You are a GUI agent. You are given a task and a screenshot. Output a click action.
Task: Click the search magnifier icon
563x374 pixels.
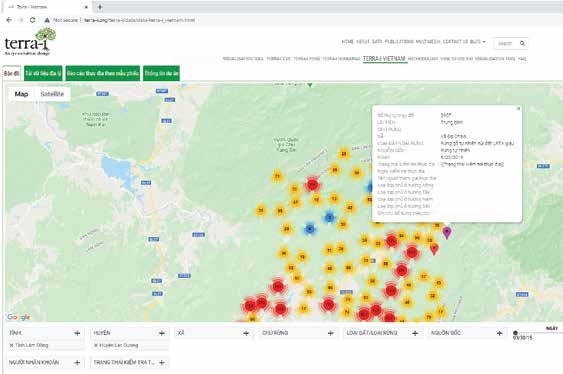(x=522, y=43)
